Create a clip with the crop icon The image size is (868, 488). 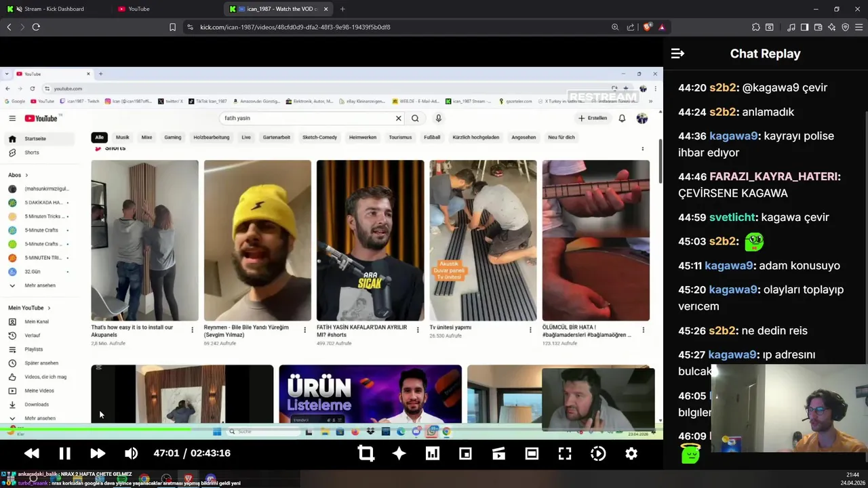click(x=366, y=453)
